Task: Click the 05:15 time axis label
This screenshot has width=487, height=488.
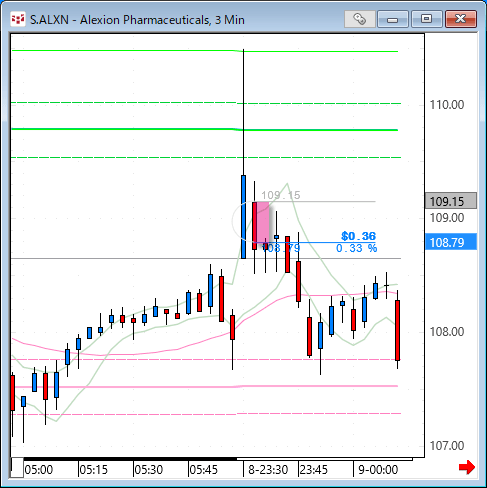Action: pos(94,470)
